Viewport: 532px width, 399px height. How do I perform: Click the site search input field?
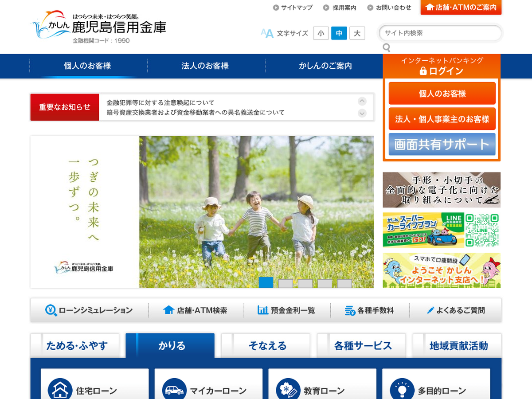coord(440,33)
